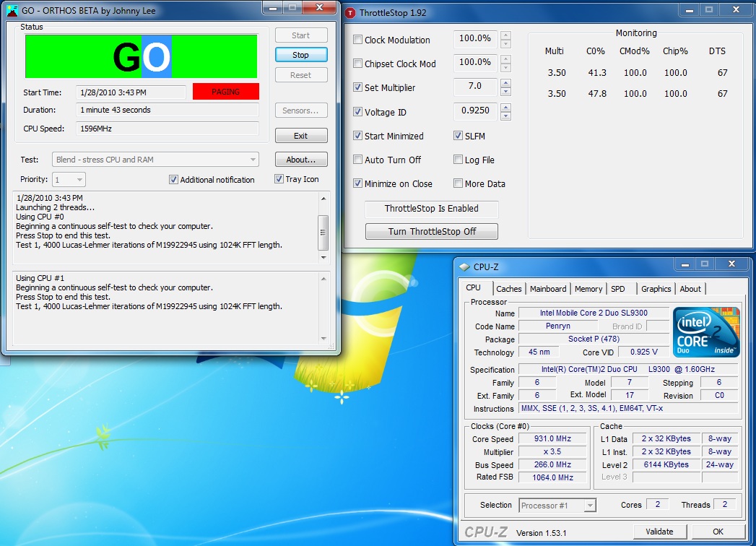Screen dimensions: 756x546
Task: Click the Voltage ID value field 0.9250
Action: click(475, 111)
